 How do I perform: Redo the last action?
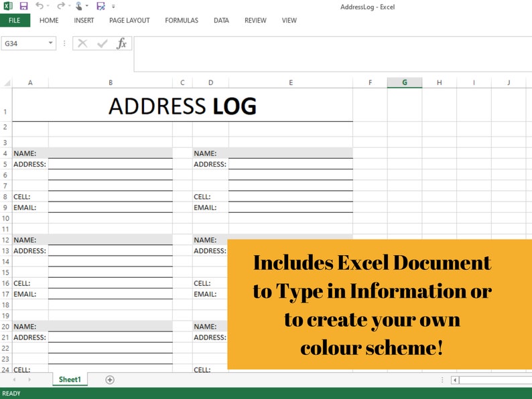point(61,6)
